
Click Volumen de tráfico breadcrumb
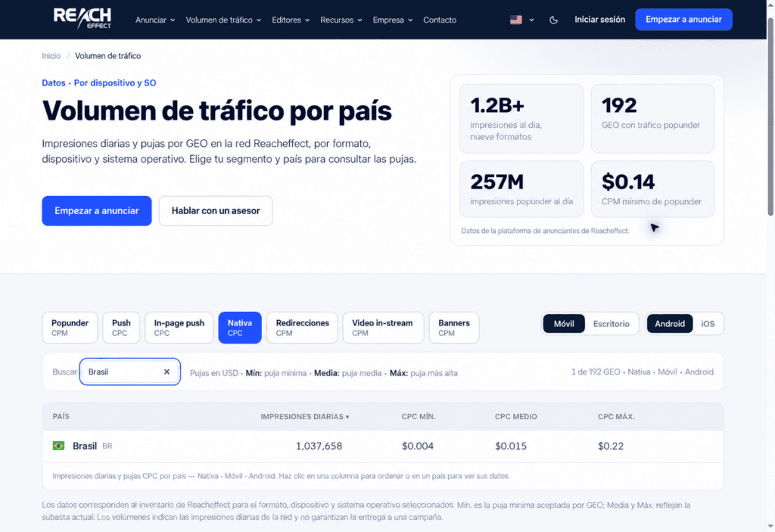coord(107,56)
